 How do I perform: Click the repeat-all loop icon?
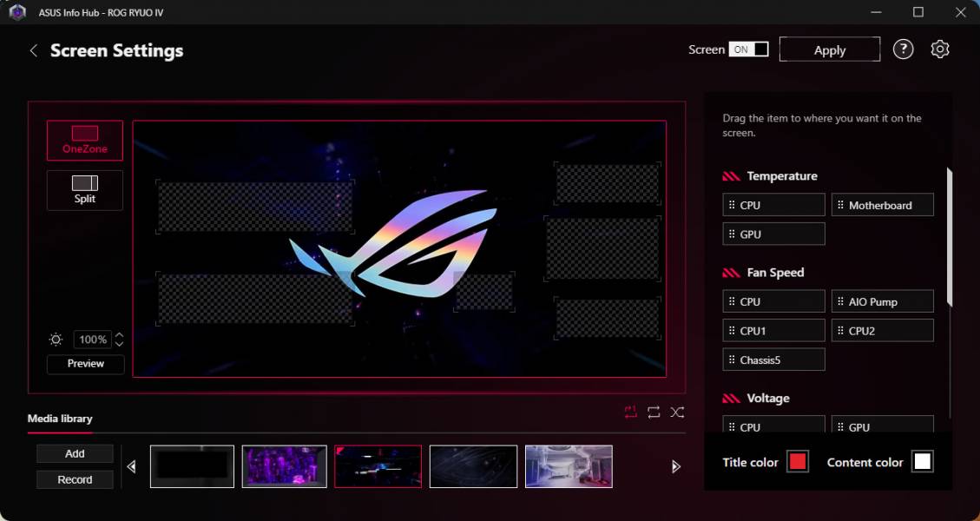pos(654,412)
